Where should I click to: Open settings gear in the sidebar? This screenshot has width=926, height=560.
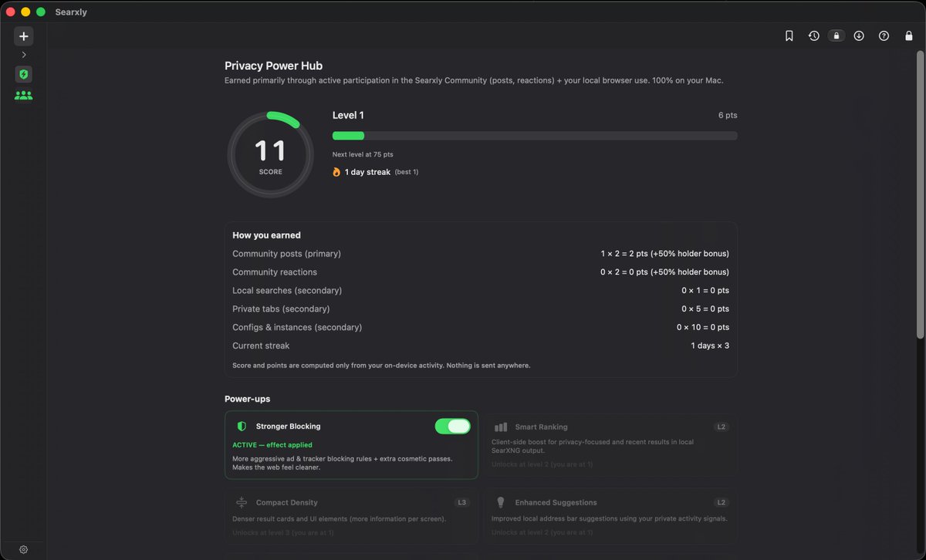pyautogui.click(x=24, y=549)
